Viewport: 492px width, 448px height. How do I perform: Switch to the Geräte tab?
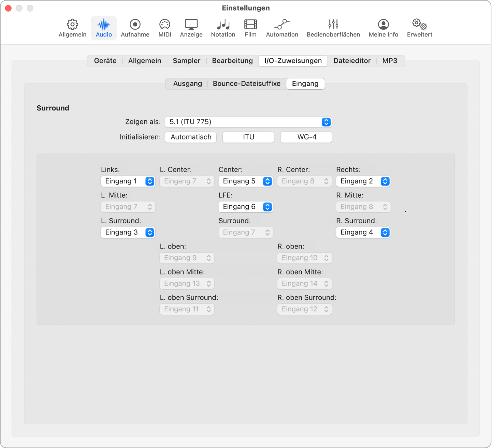pyautogui.click(x=105, y=61)
